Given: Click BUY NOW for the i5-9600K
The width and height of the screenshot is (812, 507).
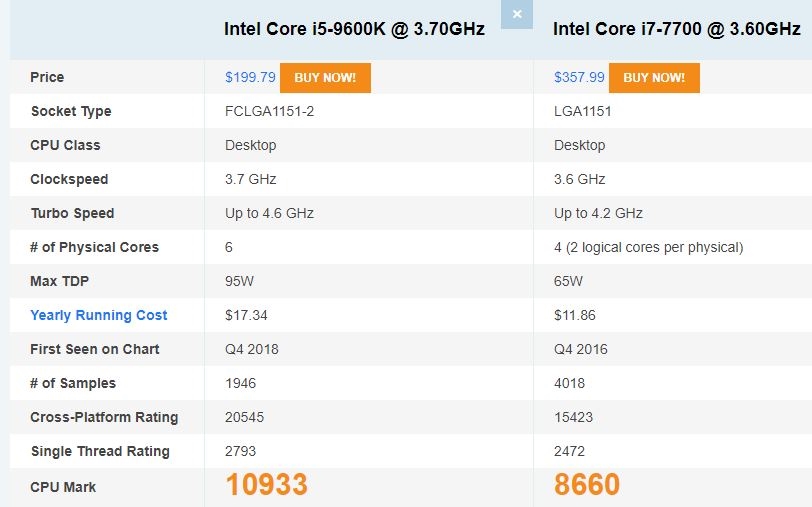Looking at the screenshot, I should click(325, 78).
